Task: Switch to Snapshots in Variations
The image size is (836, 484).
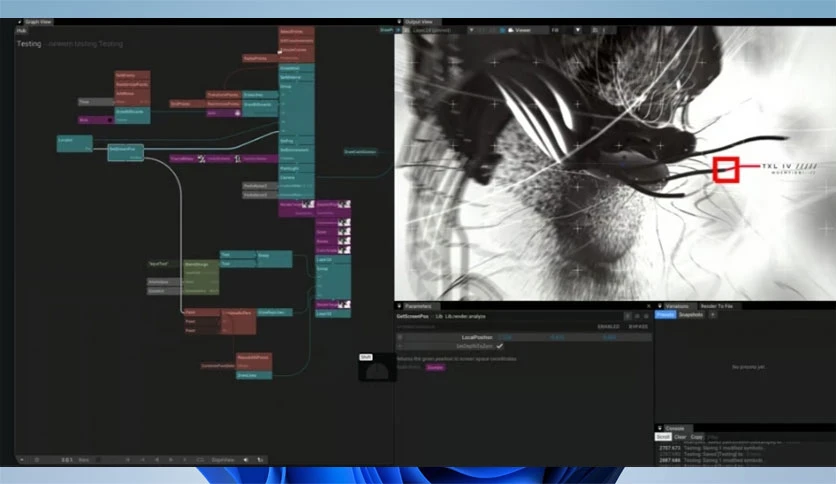Action: coord(691,315)
